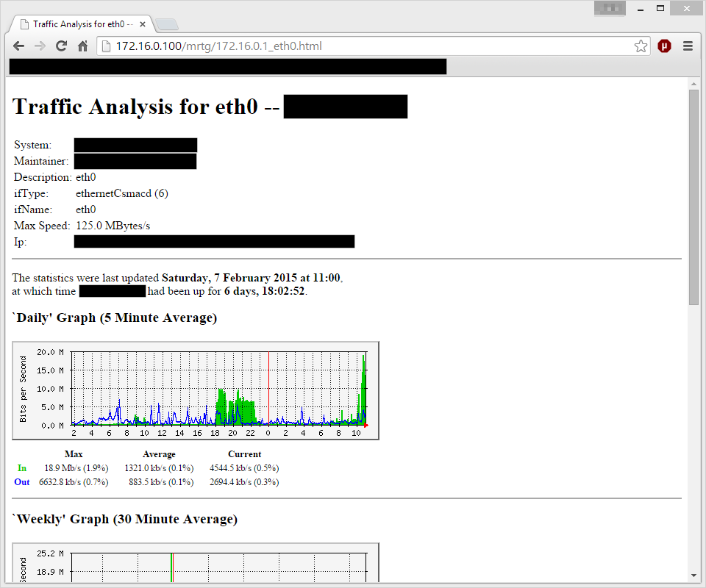
Task: Click the browser forward arrow
Action: (40, 46)
